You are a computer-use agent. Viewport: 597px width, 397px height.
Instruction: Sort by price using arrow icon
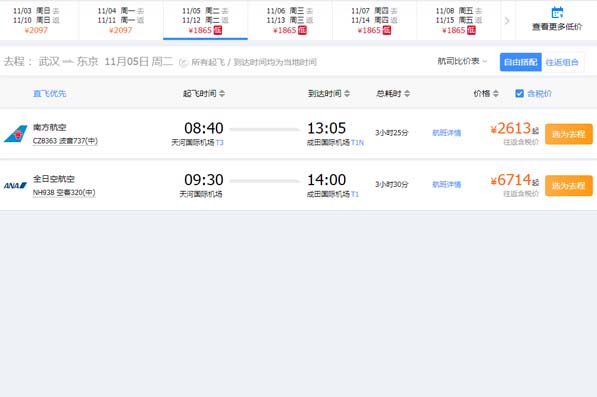pyautogui.click(x=495, y=93)
